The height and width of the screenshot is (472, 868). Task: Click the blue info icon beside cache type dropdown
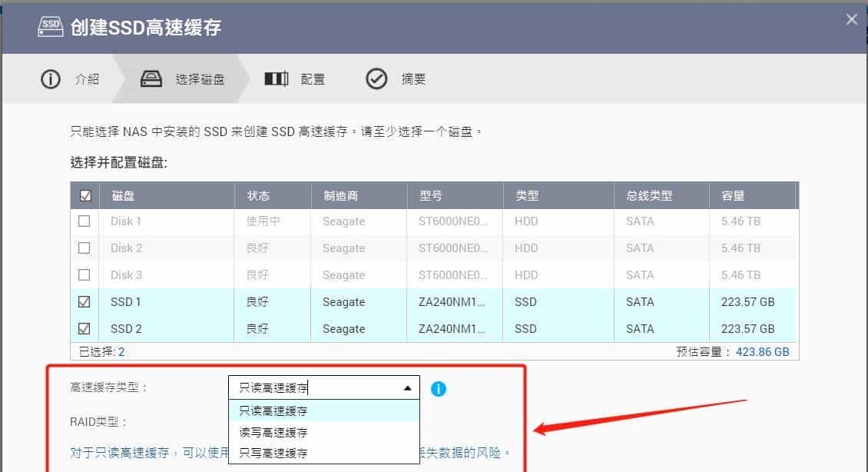(439, 388)
